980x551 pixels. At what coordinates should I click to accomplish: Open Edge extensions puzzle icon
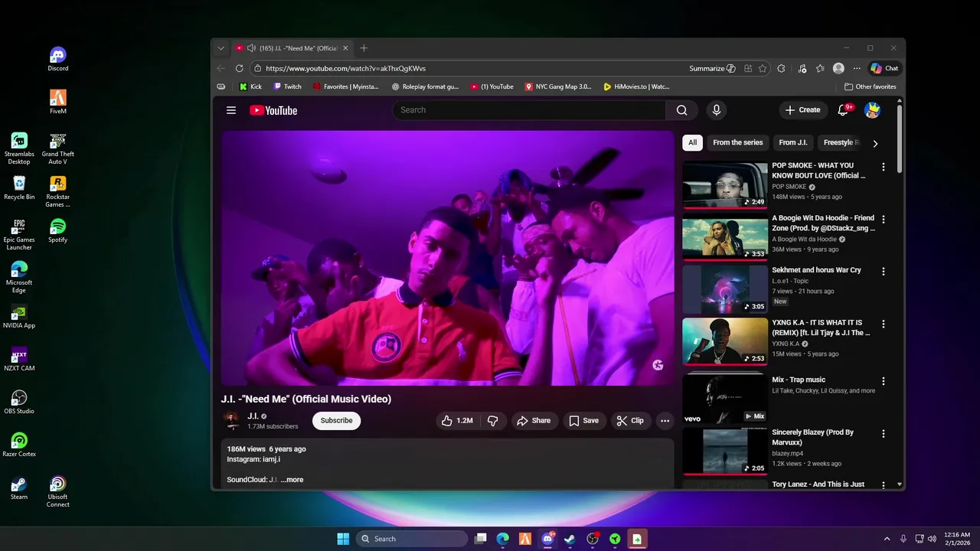(x=781, y=68)
